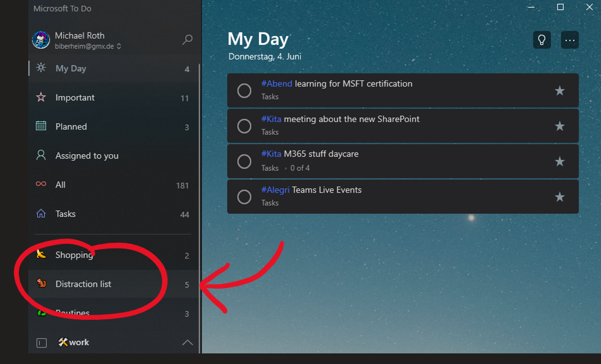
Task: Click the infinity icon beside All
Action: [41, 184]
